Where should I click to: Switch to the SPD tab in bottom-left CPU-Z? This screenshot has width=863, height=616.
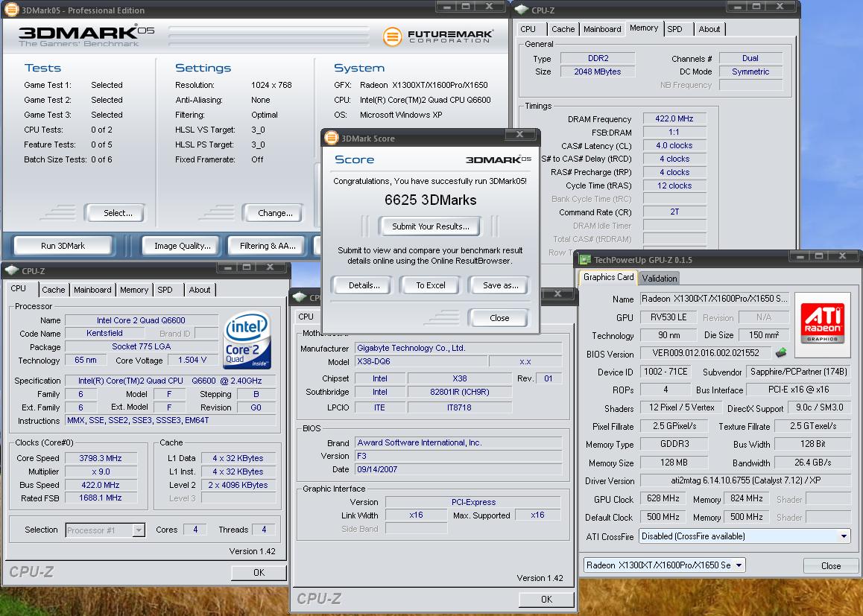[x=165, y=290]
